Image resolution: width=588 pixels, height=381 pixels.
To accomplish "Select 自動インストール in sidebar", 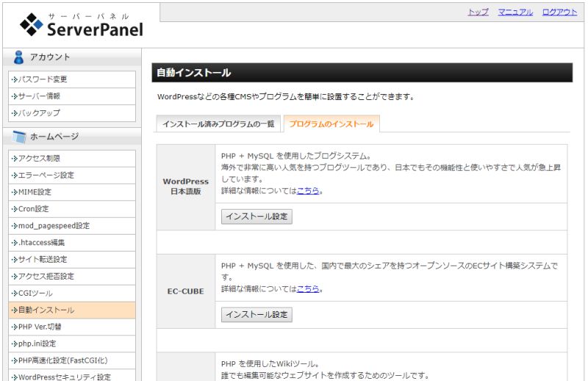I will (x=72, y=310).
